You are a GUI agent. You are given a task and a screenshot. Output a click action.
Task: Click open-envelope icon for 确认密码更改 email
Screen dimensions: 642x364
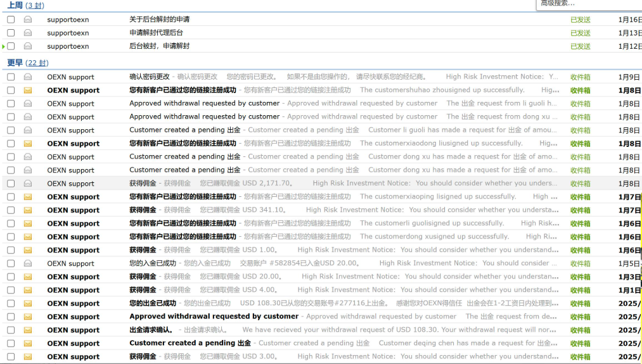(x=28, y=77)
